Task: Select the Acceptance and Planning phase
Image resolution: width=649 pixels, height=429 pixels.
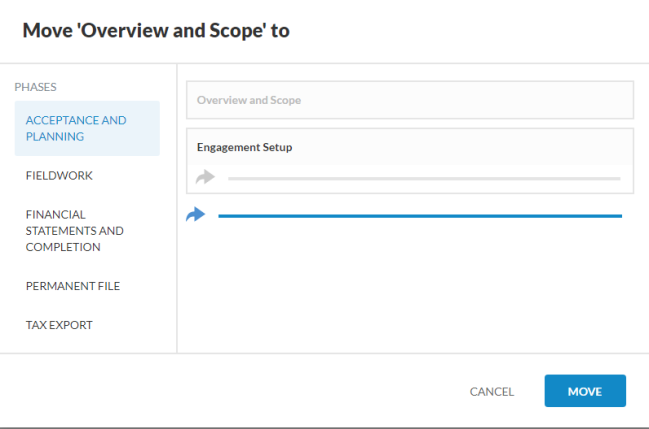Action: tap(86, 128)
